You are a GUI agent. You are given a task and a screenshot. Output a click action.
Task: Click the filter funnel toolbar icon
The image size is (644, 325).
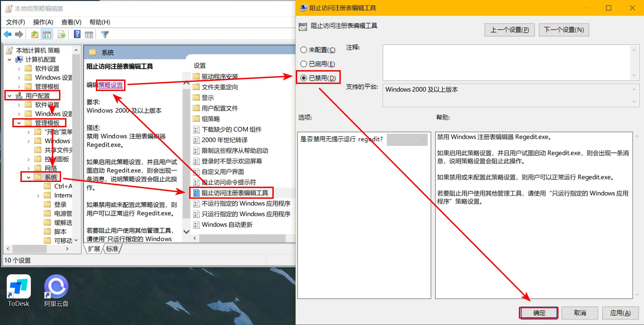105,34
